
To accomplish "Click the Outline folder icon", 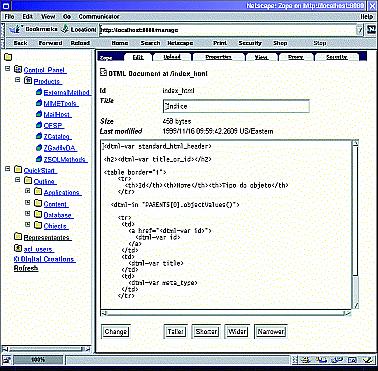I will (x=28, y=181).
